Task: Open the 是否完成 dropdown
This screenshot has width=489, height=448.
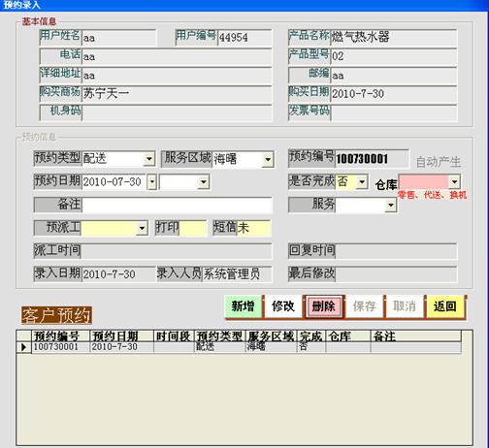Action: coord(362,182)
